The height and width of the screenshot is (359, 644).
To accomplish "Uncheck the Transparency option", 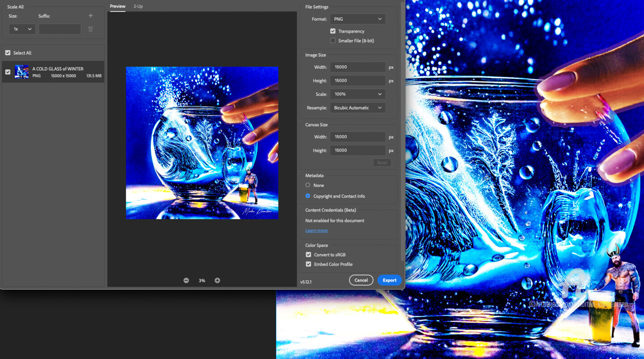I will click(333, 31).
